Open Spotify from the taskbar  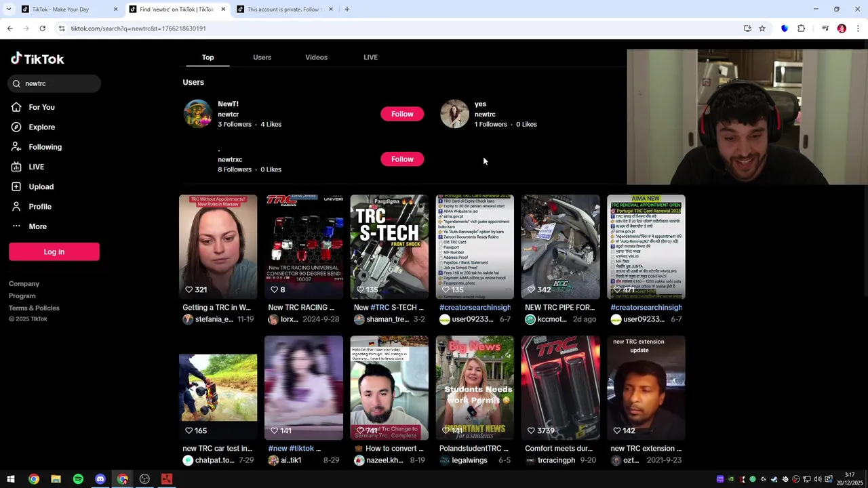pos(78,479)
